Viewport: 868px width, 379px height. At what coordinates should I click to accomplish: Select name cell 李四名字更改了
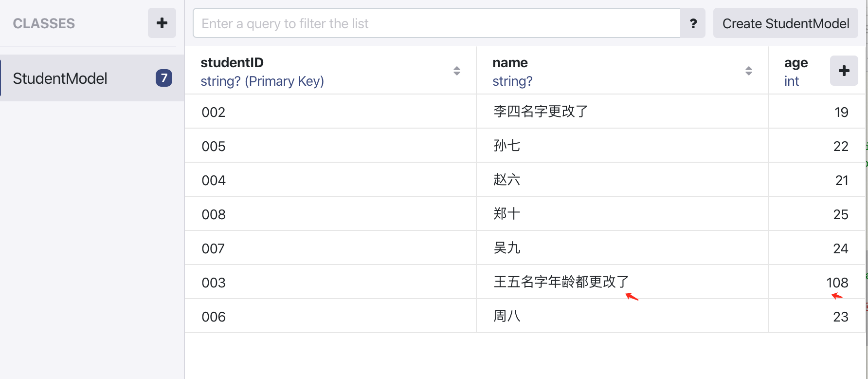pyautogui.click(x=622, y=112)
